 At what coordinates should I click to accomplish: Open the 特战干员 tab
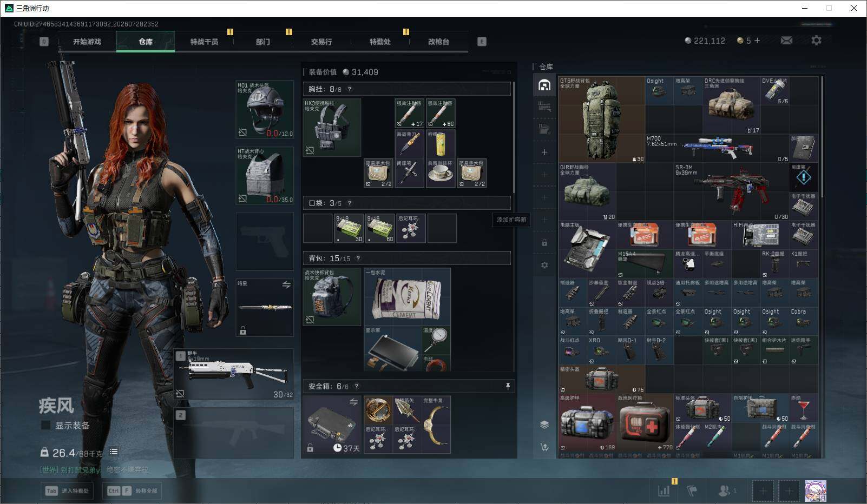tap(204, 42)
